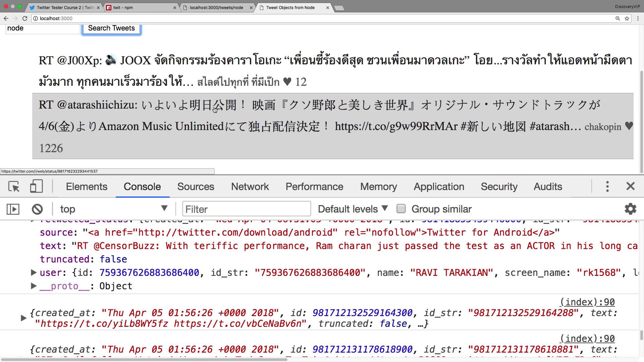Expand the __proto__ Object entry
This screenshot has width=644, height=362.
33,286
